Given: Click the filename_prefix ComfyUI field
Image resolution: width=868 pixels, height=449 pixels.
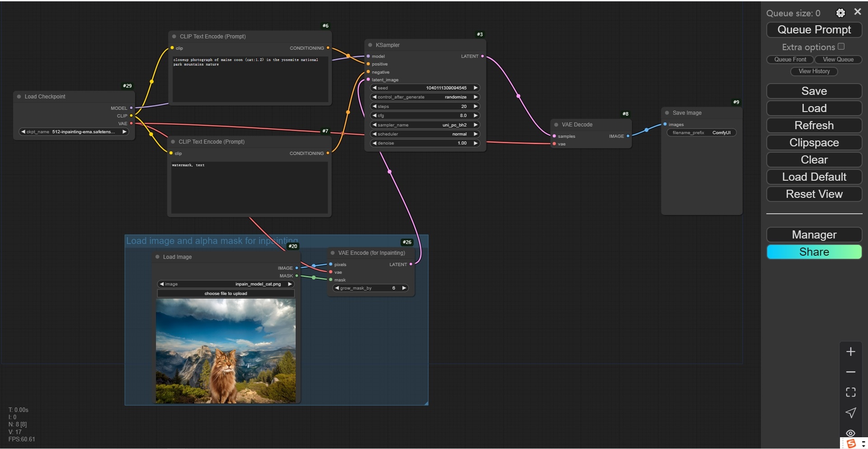Looking at the screenshot, I should pyautogui.click(x=702, y=133).
